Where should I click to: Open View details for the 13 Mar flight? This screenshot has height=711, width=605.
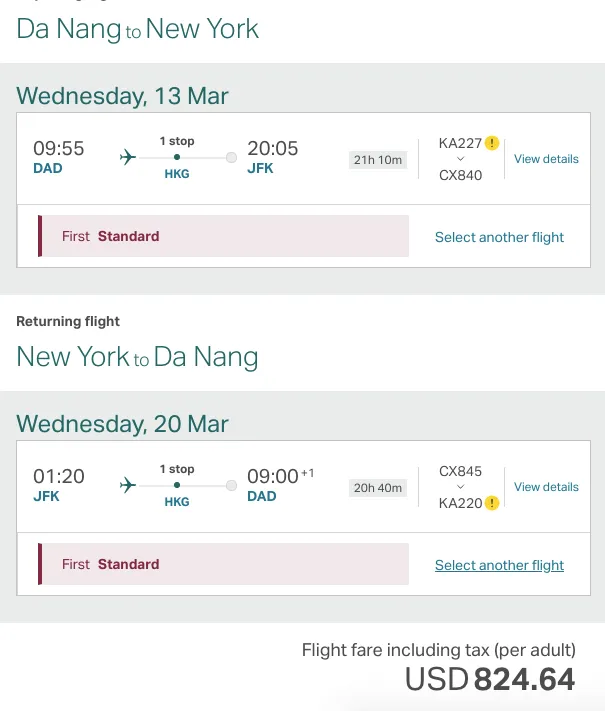pos(546,159)
